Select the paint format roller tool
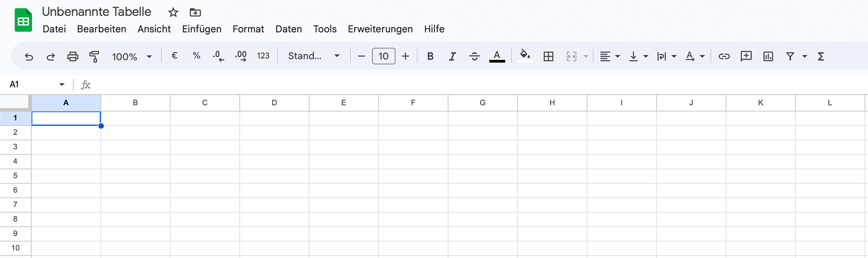868x258 pixels. coord(94,56)
